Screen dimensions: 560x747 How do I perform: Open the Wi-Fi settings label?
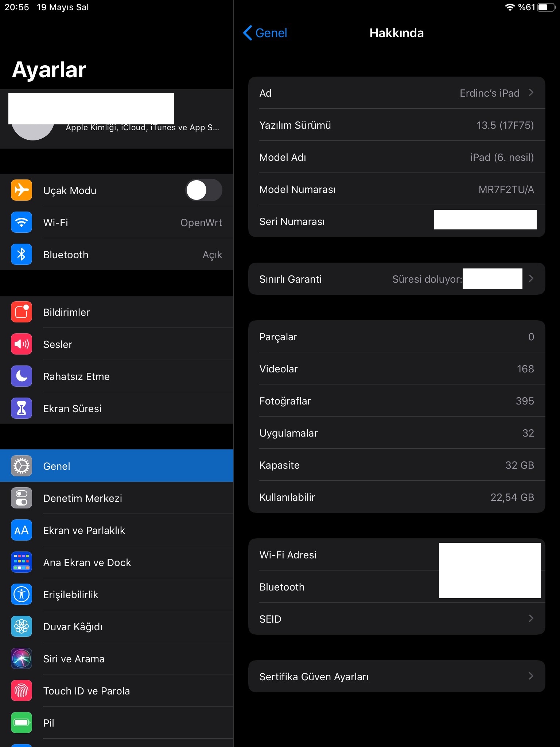click(55, 222)
